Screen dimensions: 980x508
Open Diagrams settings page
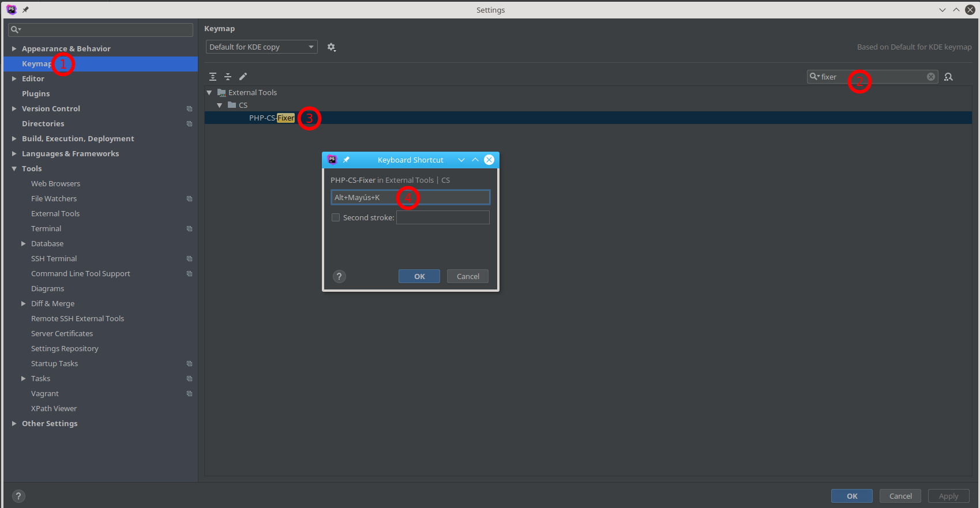click(x=47, y=288)
